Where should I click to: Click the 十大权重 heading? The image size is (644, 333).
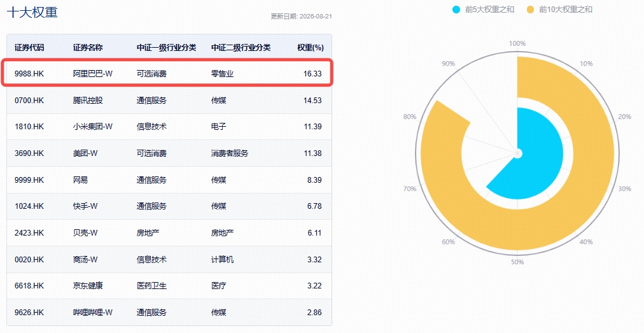[32, 12]
